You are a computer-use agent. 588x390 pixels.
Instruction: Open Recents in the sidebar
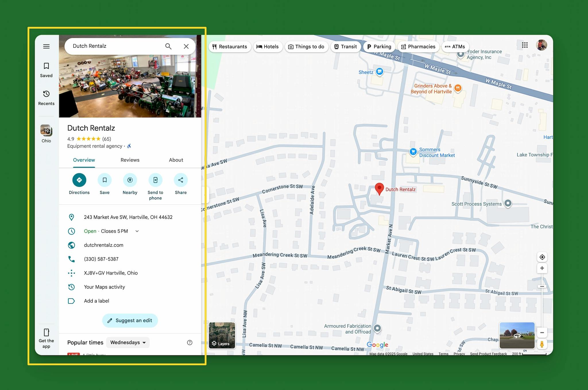(46, 98)
